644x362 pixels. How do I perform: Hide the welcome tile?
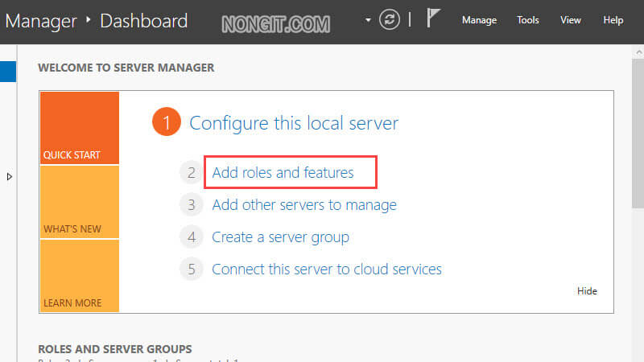pos(587,291)
